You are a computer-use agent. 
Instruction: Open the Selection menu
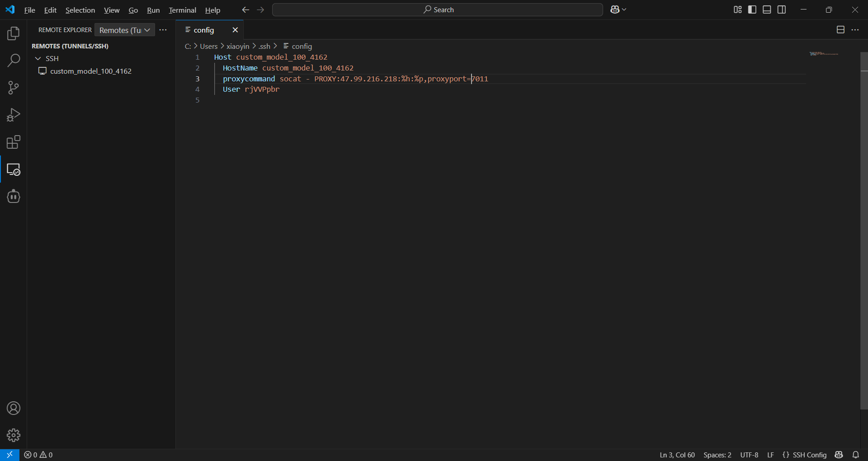[80, 10]
